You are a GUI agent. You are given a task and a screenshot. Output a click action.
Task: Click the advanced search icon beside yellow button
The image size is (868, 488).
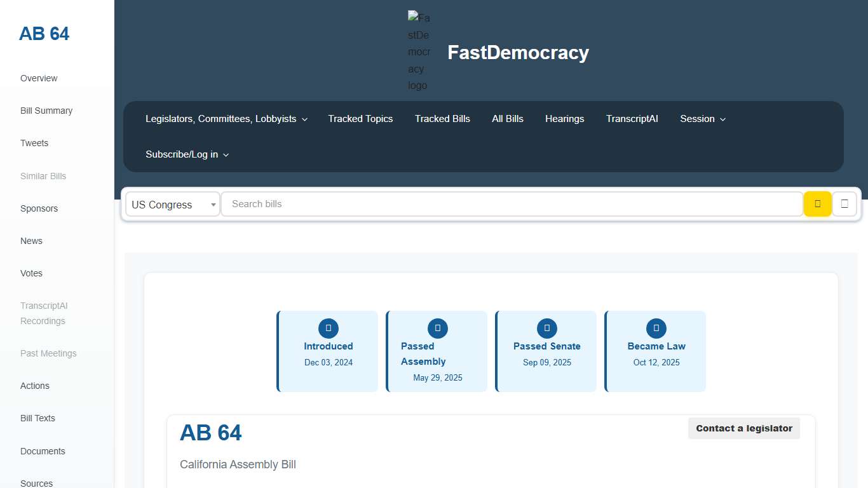point(844,204)
